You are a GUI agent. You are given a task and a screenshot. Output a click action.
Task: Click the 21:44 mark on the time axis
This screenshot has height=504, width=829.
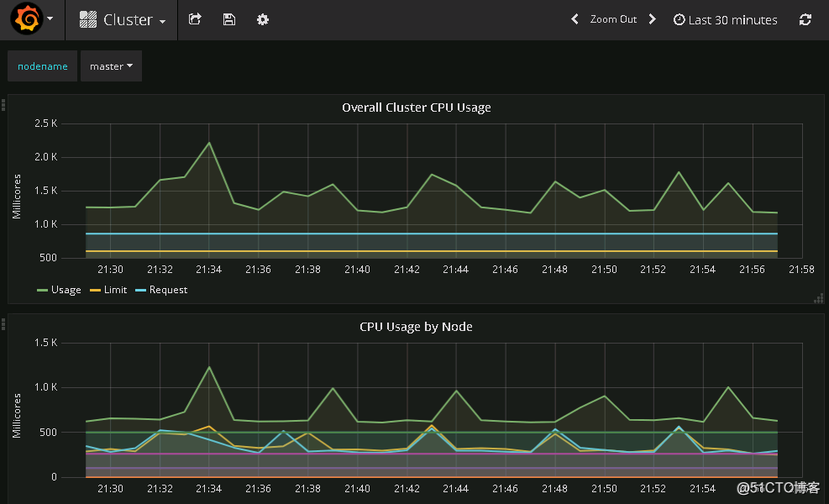coord(455,270)
